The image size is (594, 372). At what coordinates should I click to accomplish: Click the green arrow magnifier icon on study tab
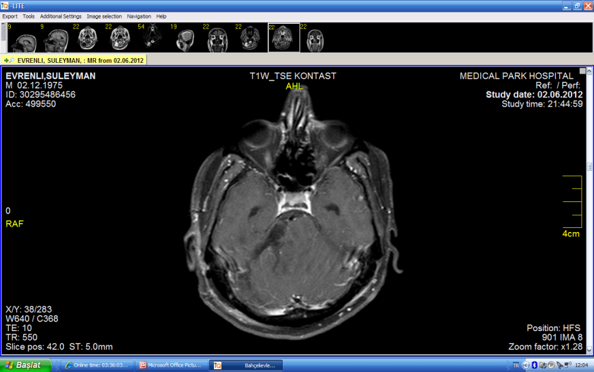click(9, 60)
